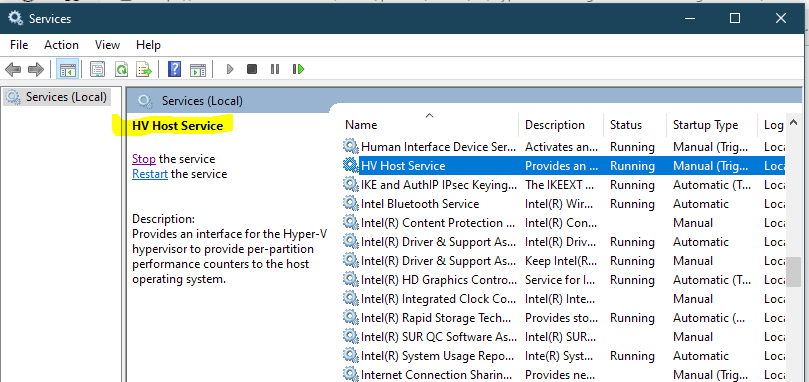Screen dimensions: 809x382
Task: Click Manual startup type of Intel(R) Integrated Clock
Action: pos(693,299)
